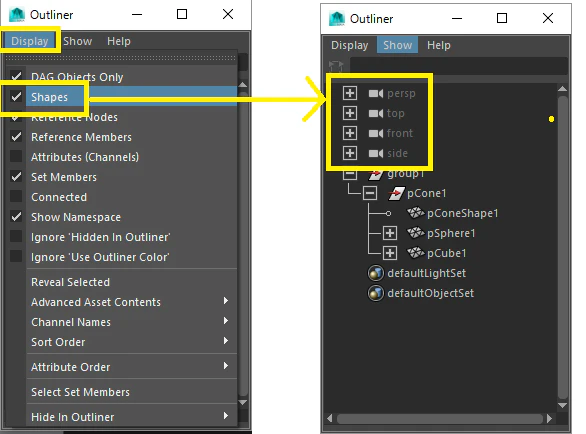
Task: Open Help menu in right Outliner
Action: [x=439, y=45]
